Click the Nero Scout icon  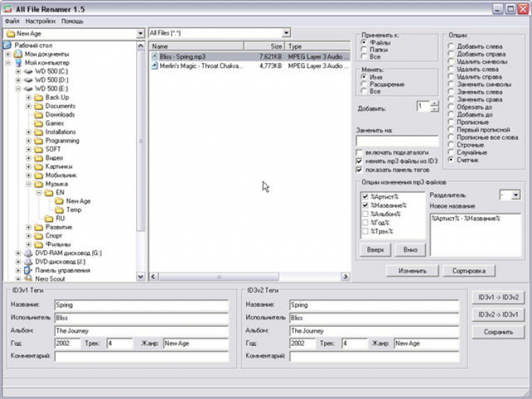pyautogui.click(x=28, y=279)
